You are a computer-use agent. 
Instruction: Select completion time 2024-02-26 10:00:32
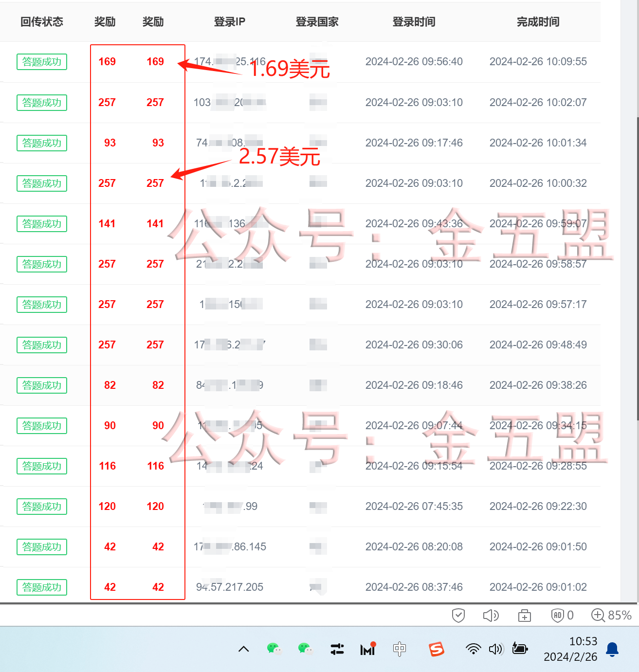click(538, 183)
